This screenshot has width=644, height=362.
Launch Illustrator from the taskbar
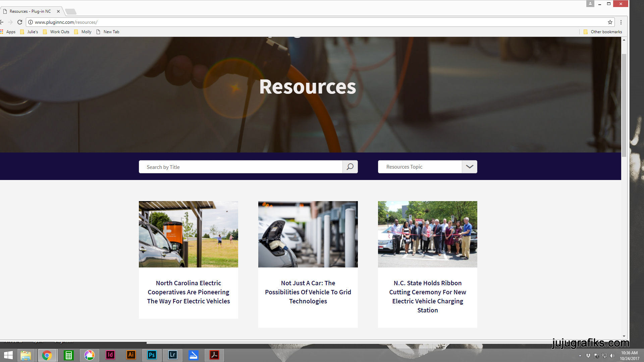click(131, 355)
